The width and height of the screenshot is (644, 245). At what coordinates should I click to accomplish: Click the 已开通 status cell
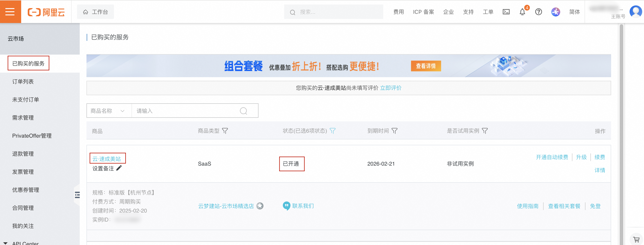pyautogui.click(x=291, y=164)
